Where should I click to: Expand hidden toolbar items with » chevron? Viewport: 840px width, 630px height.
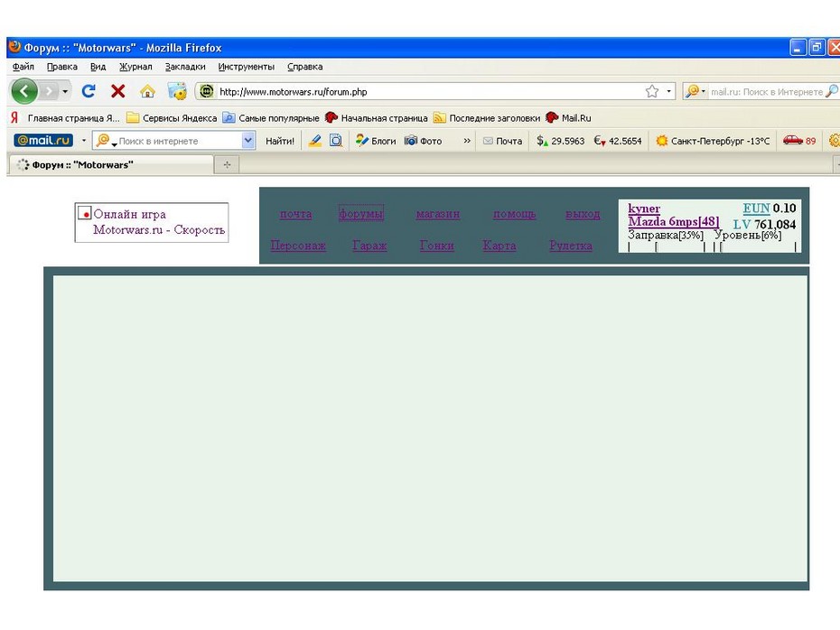point(467,141)
